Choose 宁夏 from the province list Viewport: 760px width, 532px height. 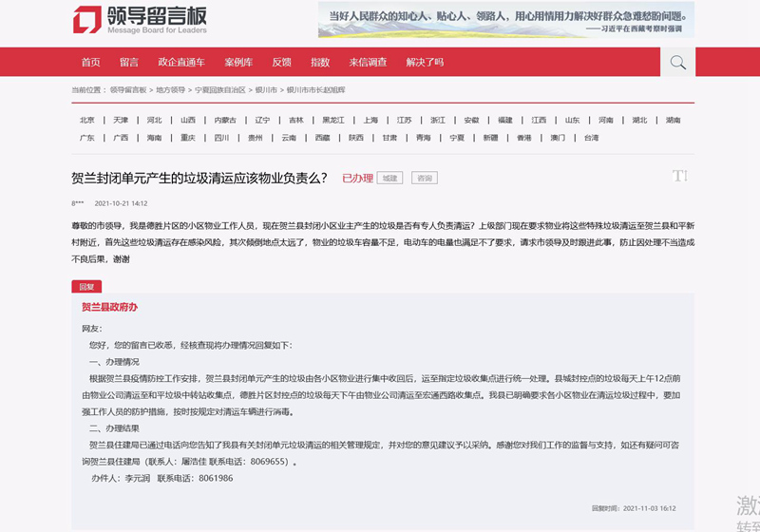pyautogui.click(x=457, y=138)
